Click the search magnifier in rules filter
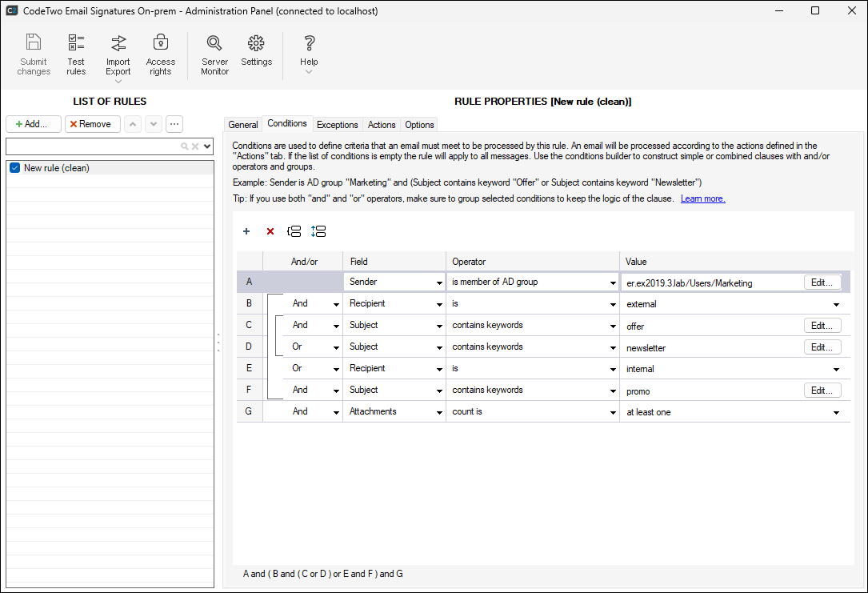Screen dimensions: 868x593 pyautogui.click(x=184, y=146)
